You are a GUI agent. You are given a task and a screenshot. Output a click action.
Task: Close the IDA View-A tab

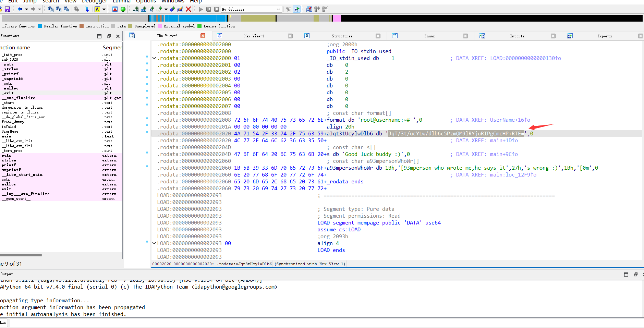pyautogui.click(x=203, y=36)
